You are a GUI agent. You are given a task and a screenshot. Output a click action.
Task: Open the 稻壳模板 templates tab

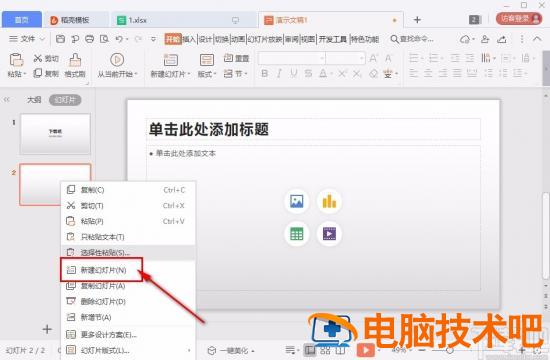pyautogui.click(x=75, y=20)
